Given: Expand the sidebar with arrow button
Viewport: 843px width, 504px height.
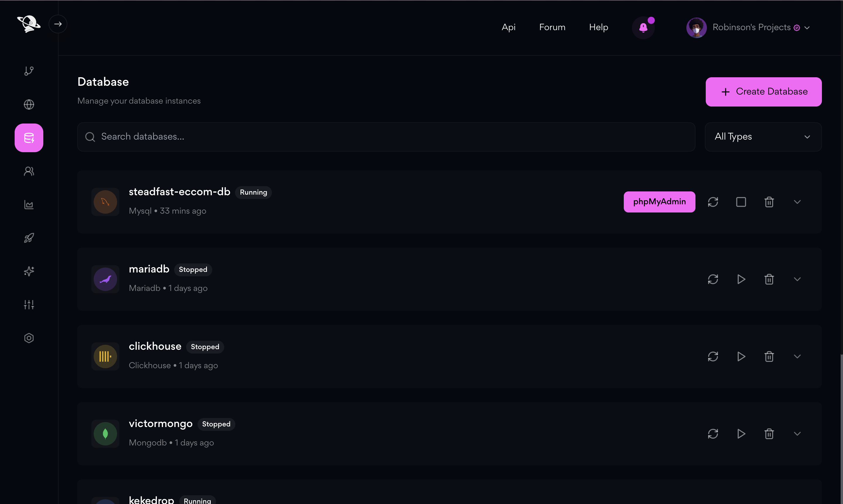Looking at the screenshot, I should (58, 24).
